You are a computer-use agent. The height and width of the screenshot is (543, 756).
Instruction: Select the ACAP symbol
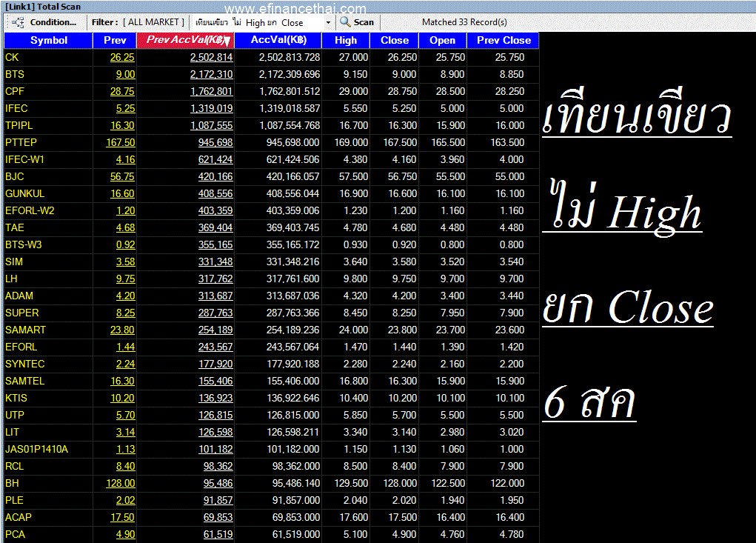click(x=19, y=517)
